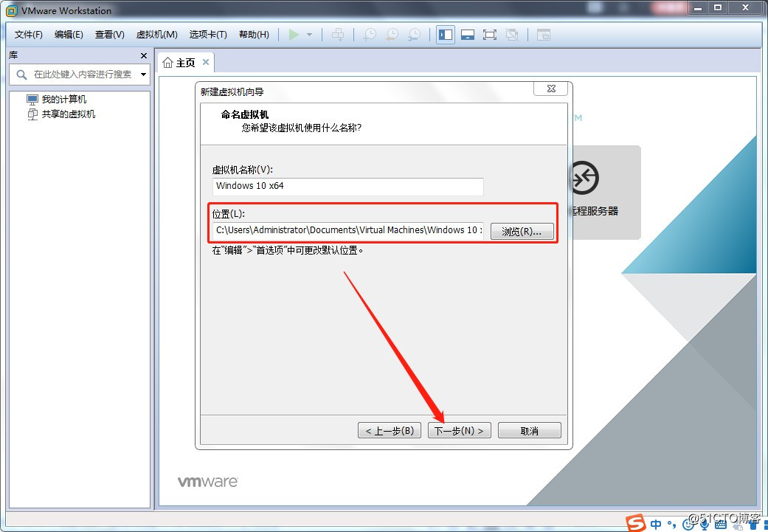Open the power options dropdown arrow

click(x=309, y=35)
